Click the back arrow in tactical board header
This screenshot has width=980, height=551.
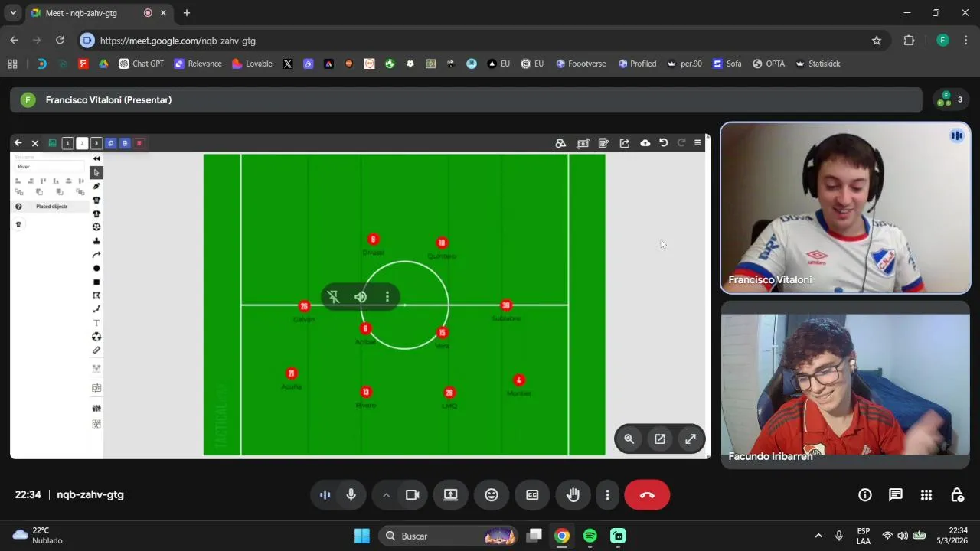click(x=18, y=143)
